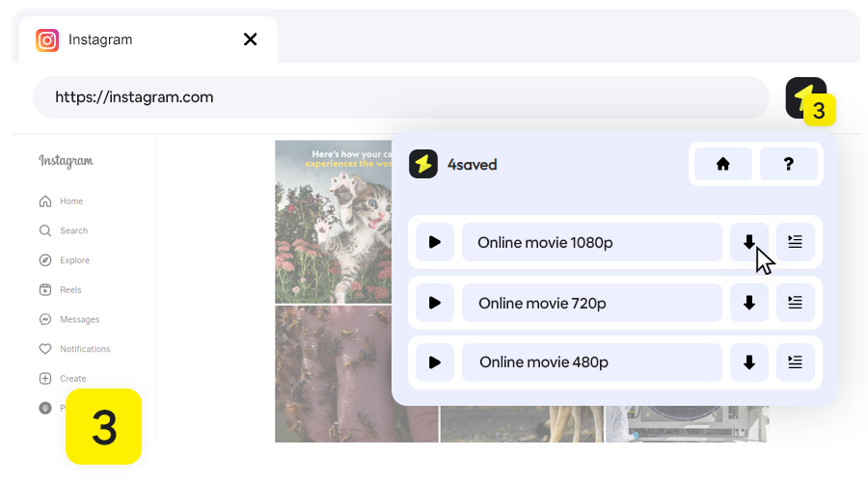Add Online movie 480p to playlist queue
Image resolution: width=868 pixels, height=482 pixels.
click(795, 362)
